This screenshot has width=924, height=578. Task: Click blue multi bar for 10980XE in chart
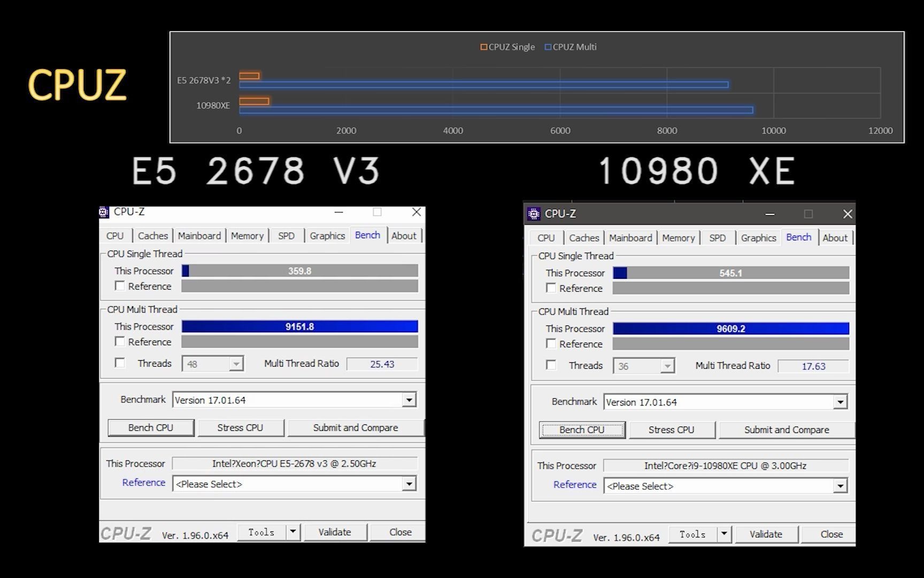pyautogui.click(x=496, y=110)
